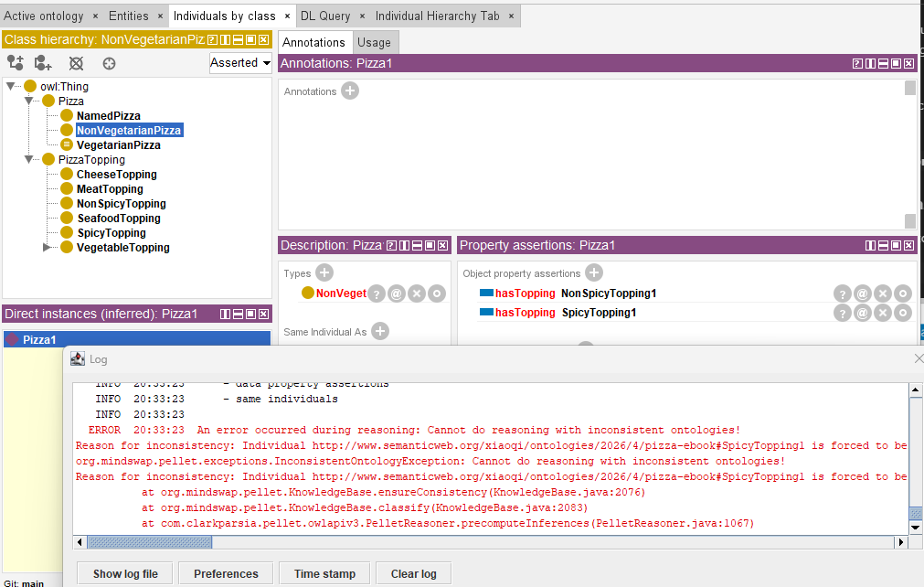Screen dimensions: 924x587
Task: Click split vertically icon in Property assertions header
Action: tap(870, 246)
